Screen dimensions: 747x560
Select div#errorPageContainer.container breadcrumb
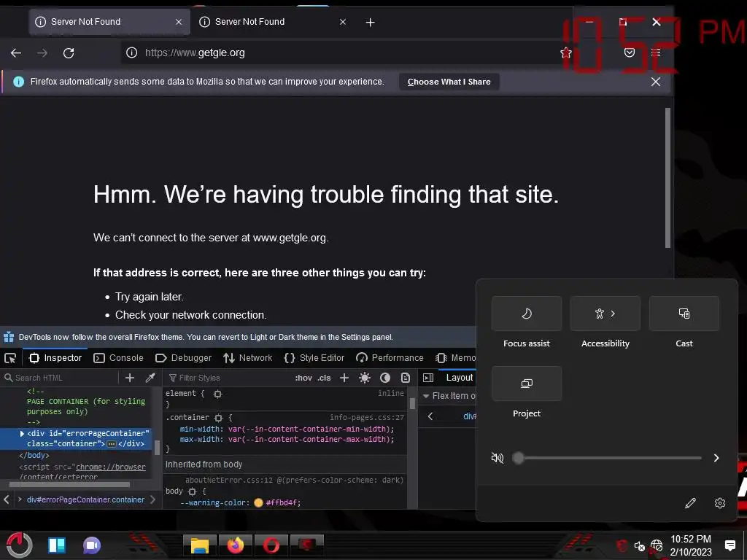(86, 499)
